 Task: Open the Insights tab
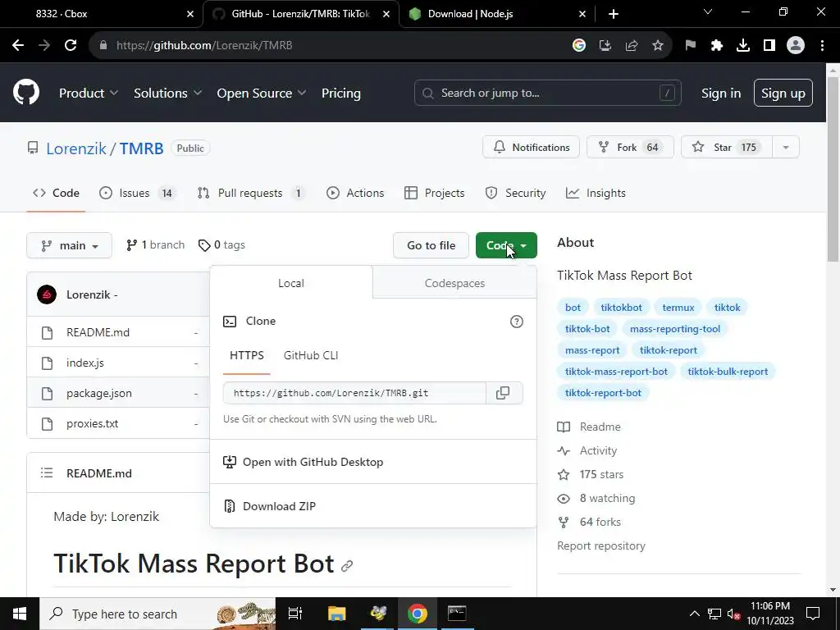596,193
